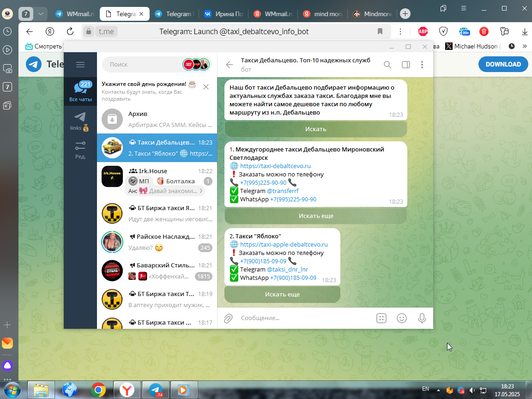Open the chat three-dot options menu

point(422,65)
